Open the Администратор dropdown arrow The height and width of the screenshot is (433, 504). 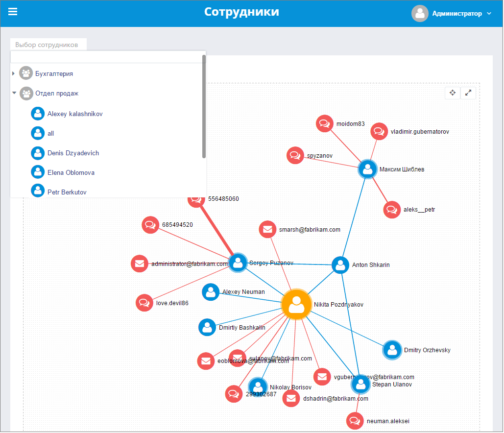click(x=489, y=14)
